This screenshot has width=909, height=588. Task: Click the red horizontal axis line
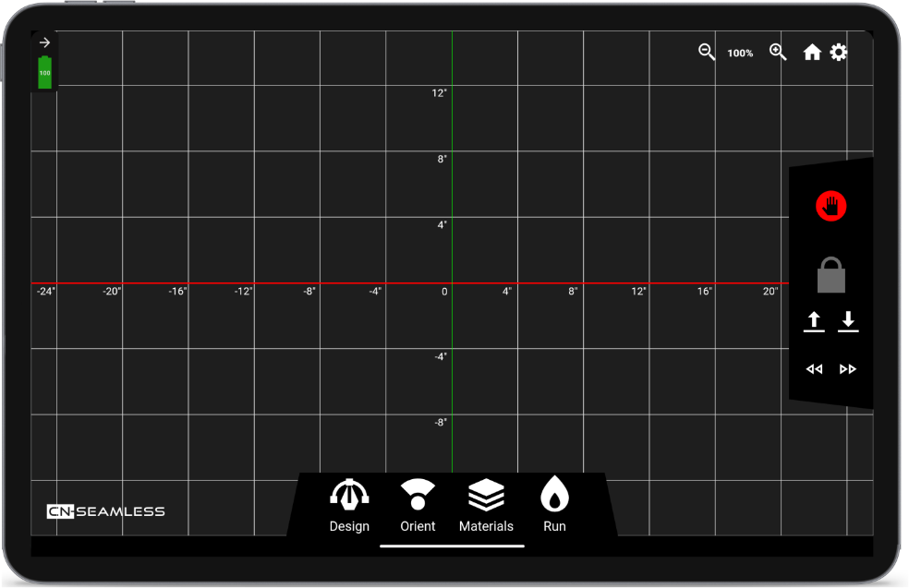(x=277, y=282)
